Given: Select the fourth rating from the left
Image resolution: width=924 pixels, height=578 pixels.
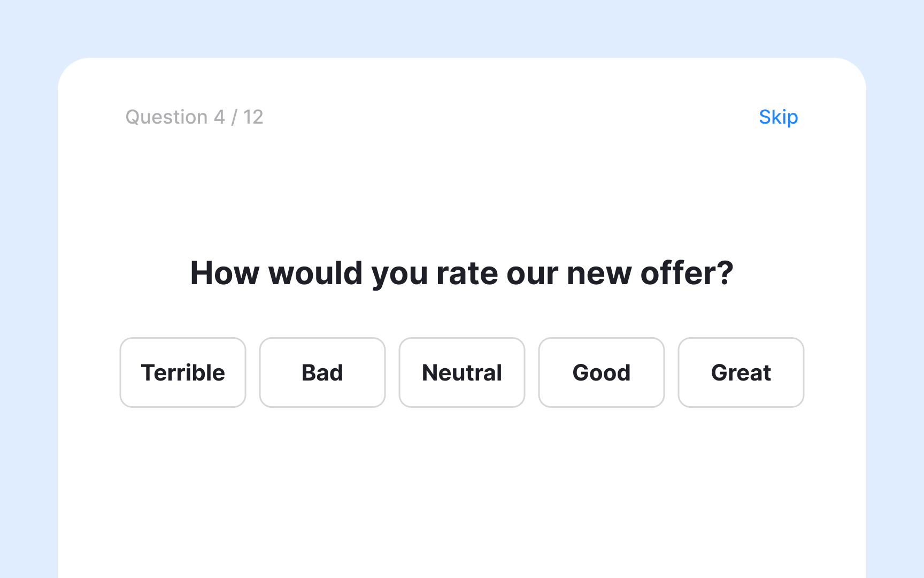Looking at the screenshot, I should pos(601,372).
